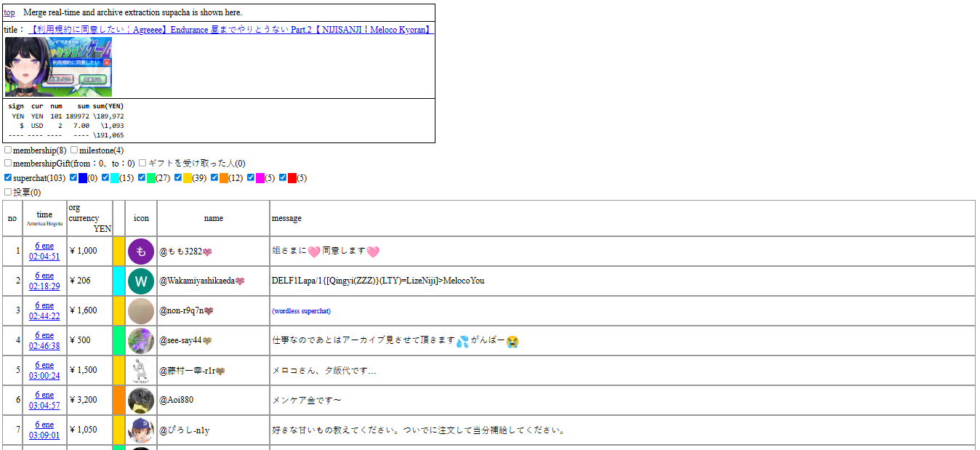Click the 'name' column header

coord(213,218)
